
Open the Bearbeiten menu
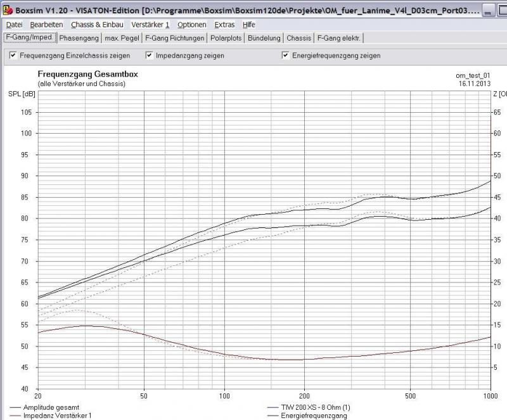coord(46,25)
